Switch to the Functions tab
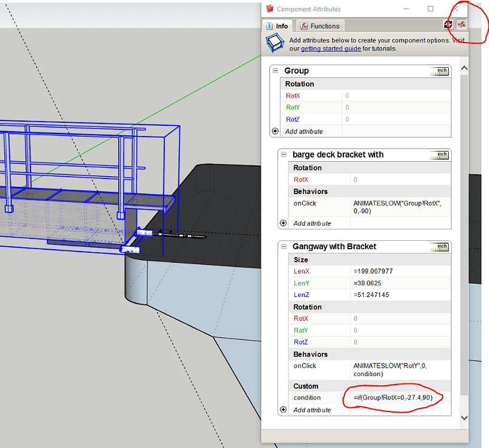Viewport: 489px width, 448px height. pyautogui.click(x=321, y=26)
